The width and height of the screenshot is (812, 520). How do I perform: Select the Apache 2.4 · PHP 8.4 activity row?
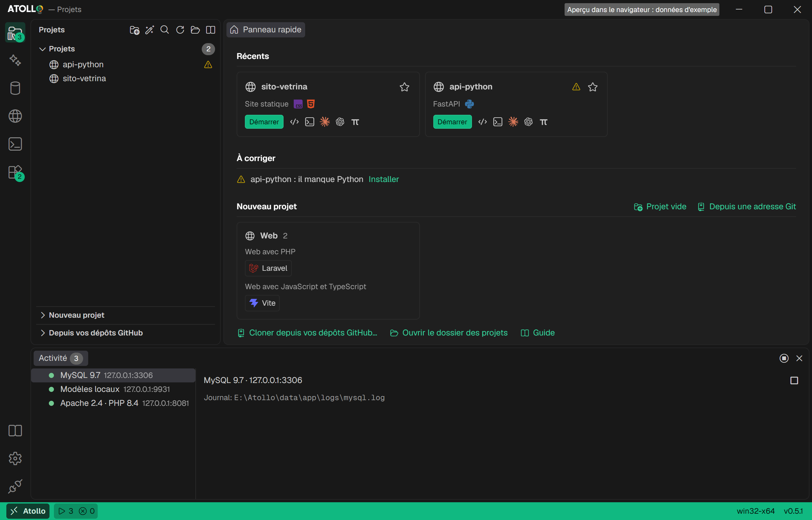[113, 403]
